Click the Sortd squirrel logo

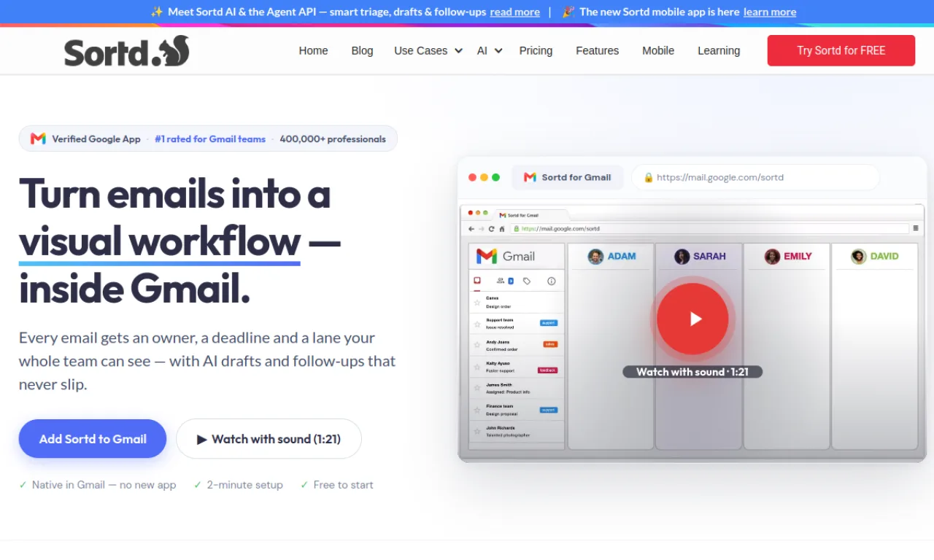tap(126, 51)
